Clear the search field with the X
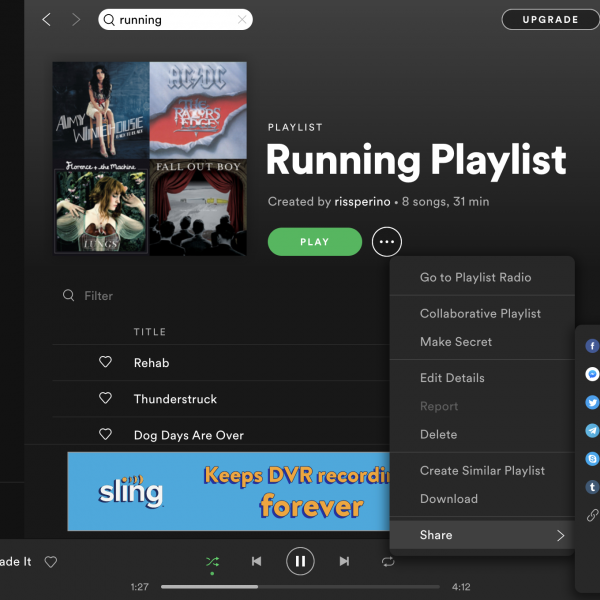 pos(242,20)
